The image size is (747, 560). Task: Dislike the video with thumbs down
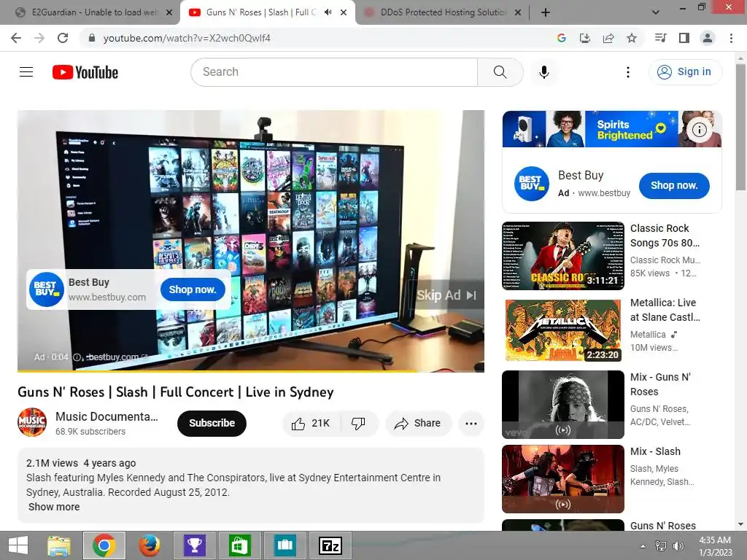(358, 424)
